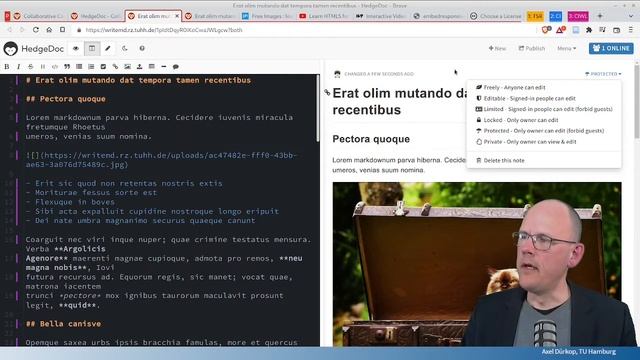This screenshot has width=640, height=360.
Task: Insert a table from the toolbar
Action: tap(151, 67)
